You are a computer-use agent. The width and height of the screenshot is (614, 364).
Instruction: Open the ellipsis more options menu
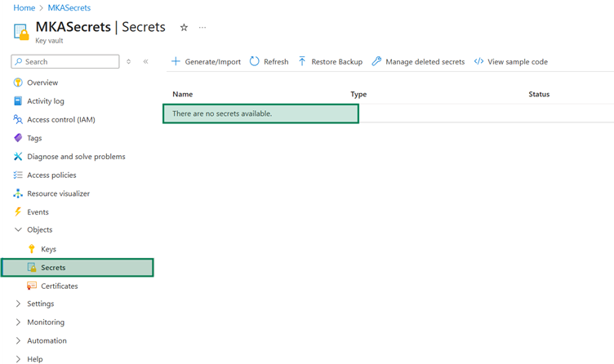click(x=202, y=27)
